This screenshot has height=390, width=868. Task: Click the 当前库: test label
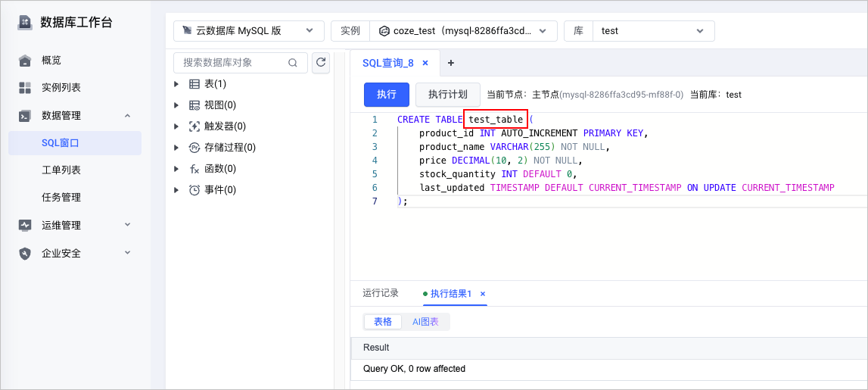click(x=716, y=95)
